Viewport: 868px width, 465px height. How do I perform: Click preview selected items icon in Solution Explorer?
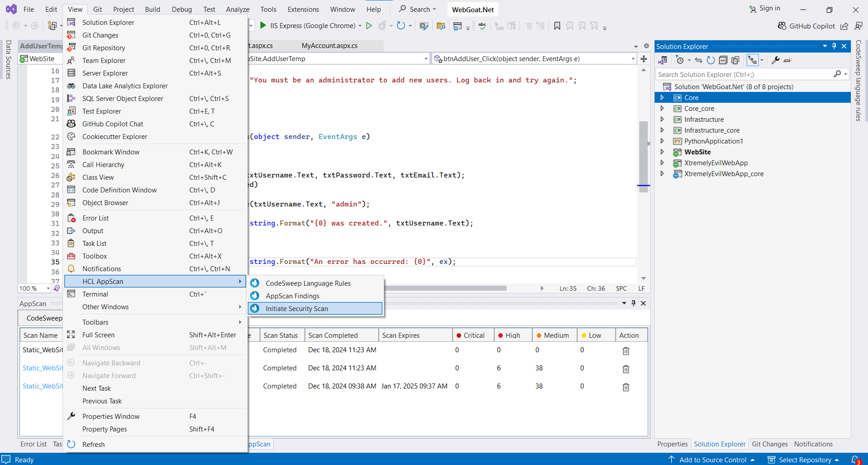pos(788,60)
